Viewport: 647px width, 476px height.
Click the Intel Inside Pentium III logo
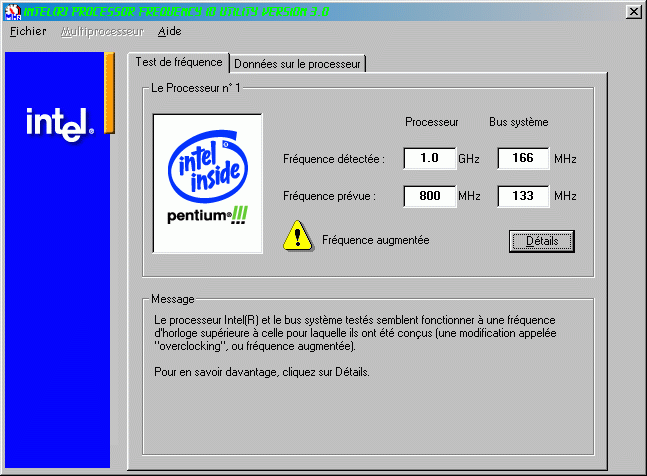(208, 184)
